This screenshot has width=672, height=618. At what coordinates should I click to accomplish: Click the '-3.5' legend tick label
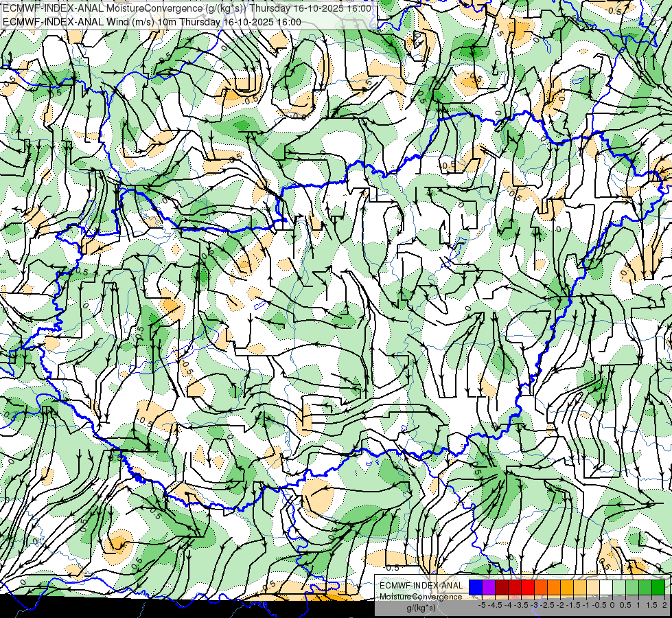point(521,605)
